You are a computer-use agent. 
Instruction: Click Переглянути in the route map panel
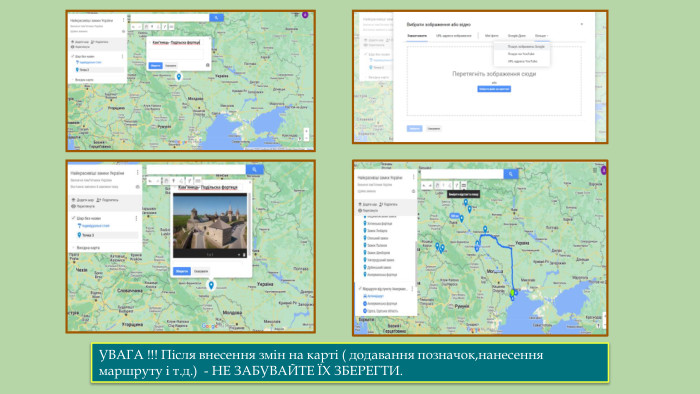point(368,210)
